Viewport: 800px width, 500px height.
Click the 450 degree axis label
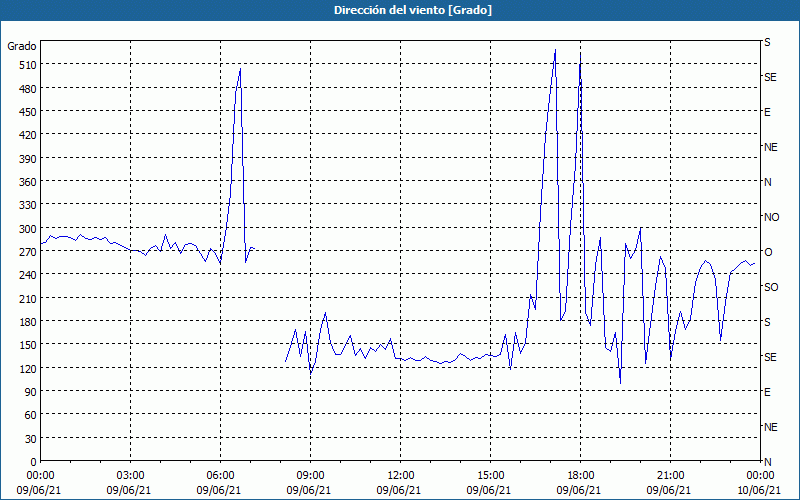coord(28,112)
